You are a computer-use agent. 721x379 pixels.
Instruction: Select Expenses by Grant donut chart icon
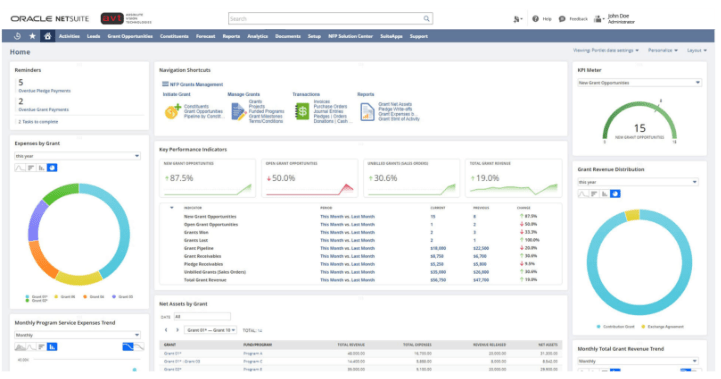coord(52,168)
